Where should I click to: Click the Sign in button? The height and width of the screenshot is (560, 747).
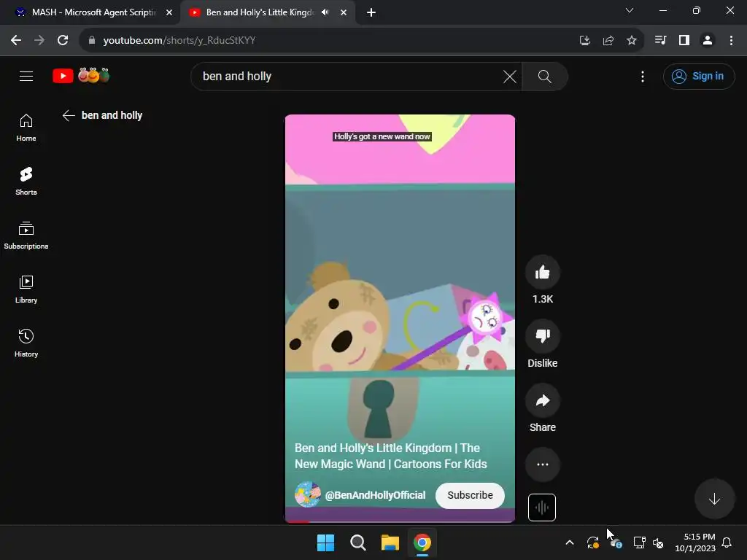pos(698,76)
